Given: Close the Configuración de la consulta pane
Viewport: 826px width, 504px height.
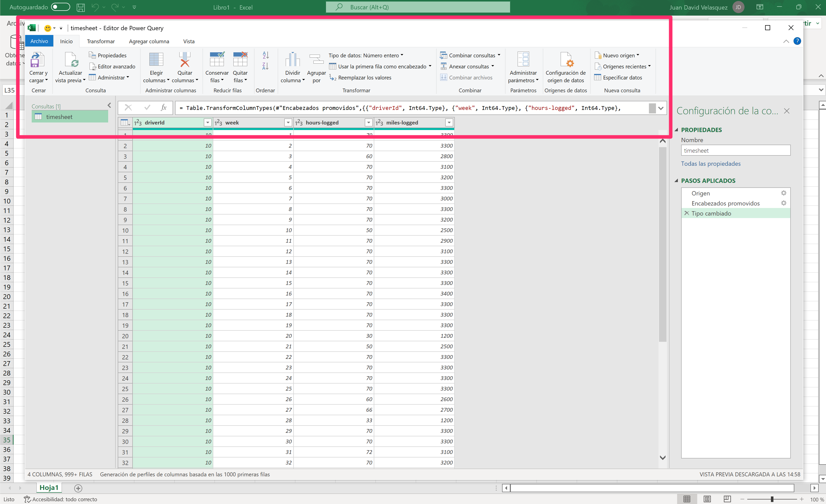Looking at the screenshot, I should click(787, 111).
